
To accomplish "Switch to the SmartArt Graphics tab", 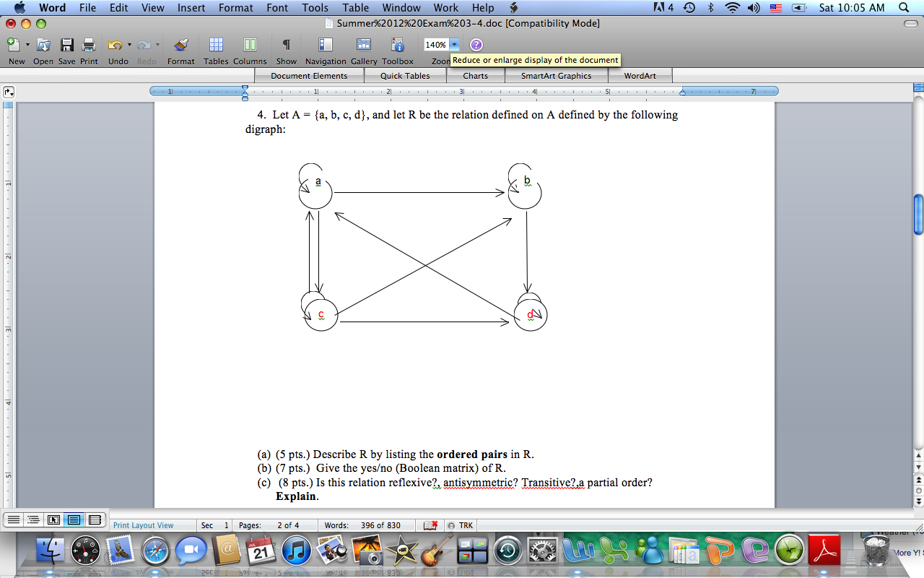I will tap(557, 75).
